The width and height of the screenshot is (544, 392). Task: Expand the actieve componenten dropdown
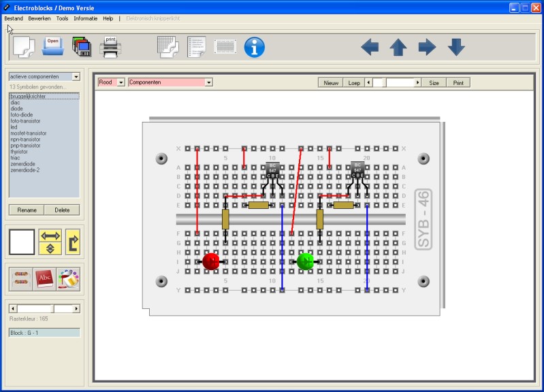click(x=76, y=77)
